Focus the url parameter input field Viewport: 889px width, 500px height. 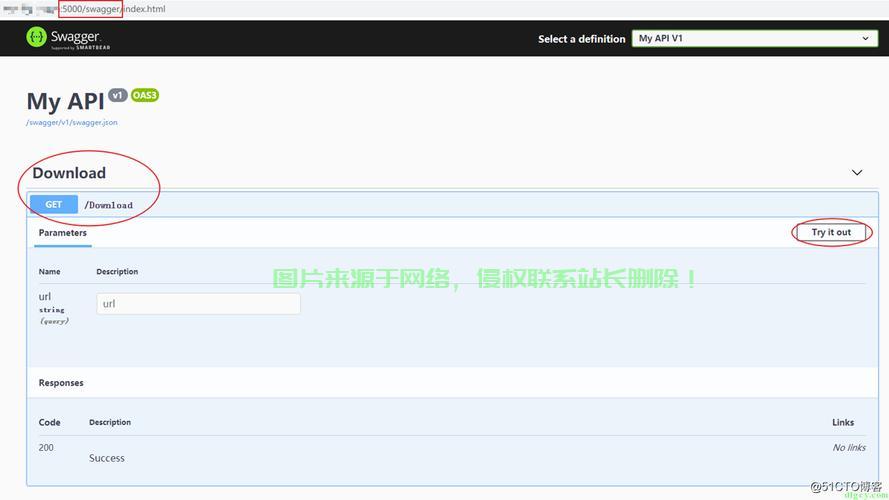coord(198,303)
